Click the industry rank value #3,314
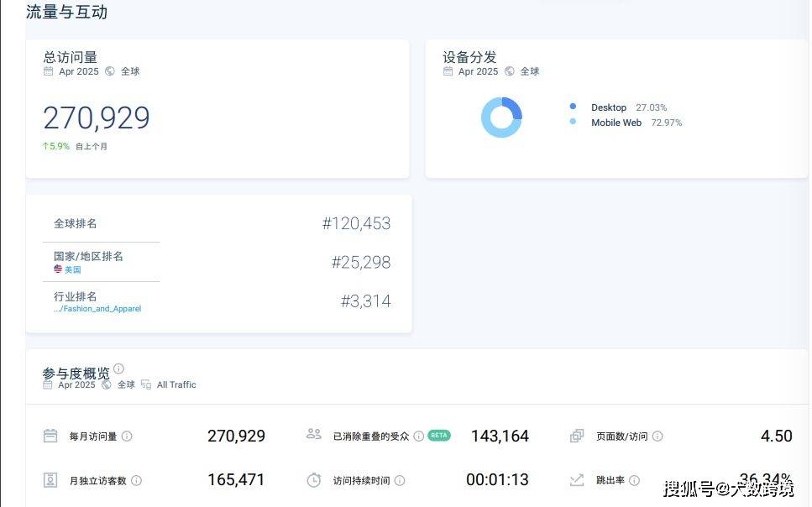 (x=365, y=301)
